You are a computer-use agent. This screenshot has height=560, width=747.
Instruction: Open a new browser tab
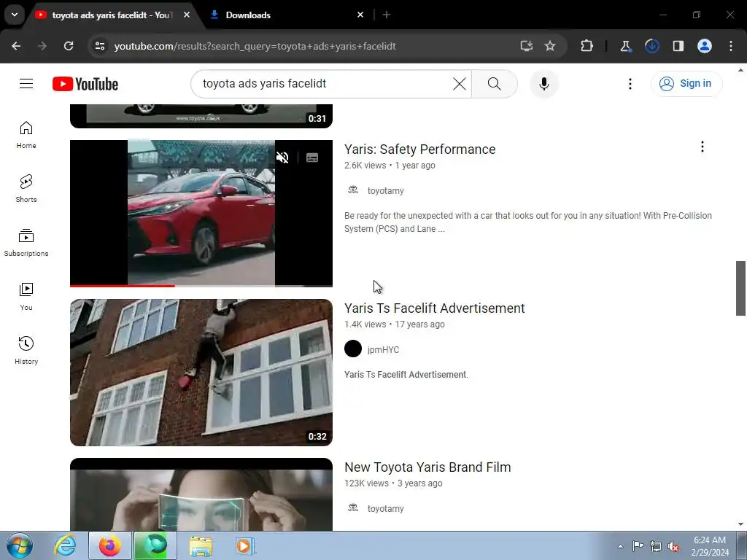(x=387, y=15)
